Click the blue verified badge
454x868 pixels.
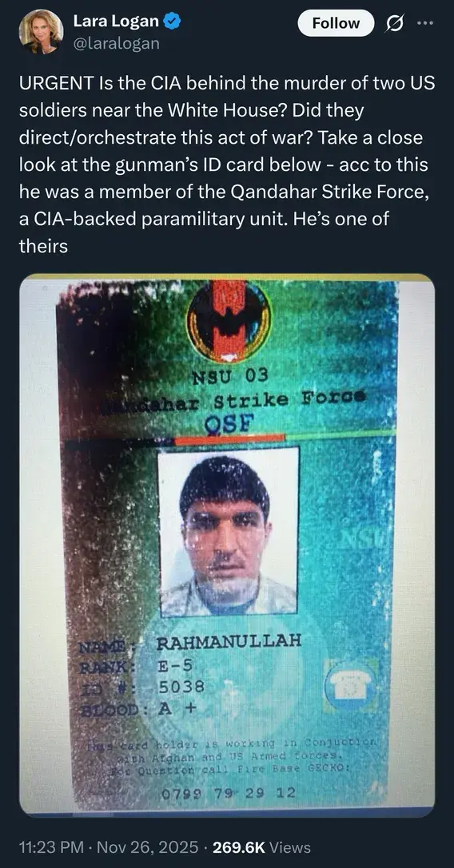coord(173,22)
